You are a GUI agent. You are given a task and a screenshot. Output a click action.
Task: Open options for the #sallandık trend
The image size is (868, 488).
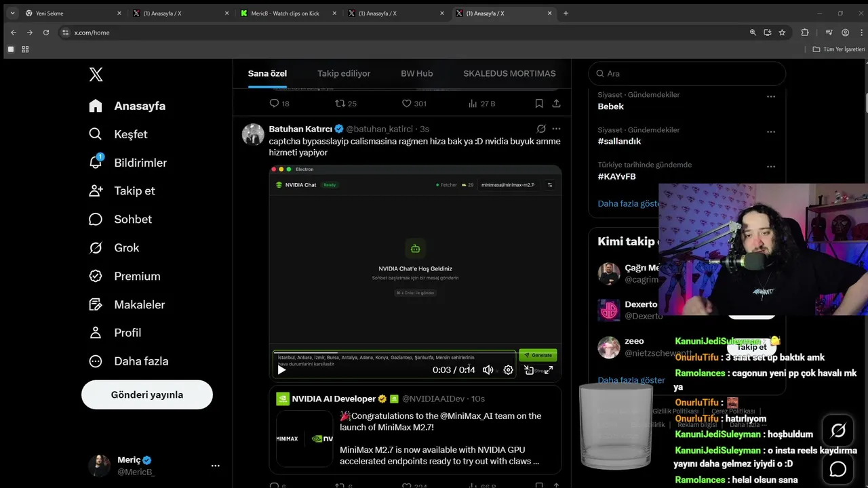[770, 131]
